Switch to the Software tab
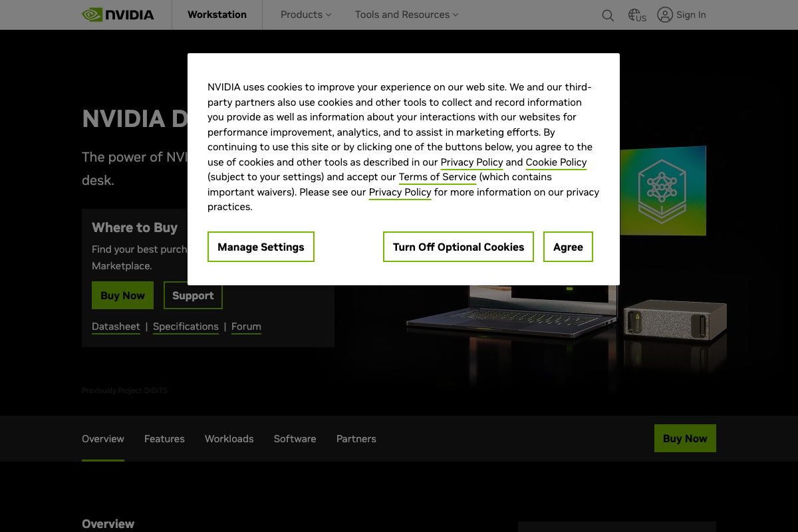798x532 pixels. point(295,439)
